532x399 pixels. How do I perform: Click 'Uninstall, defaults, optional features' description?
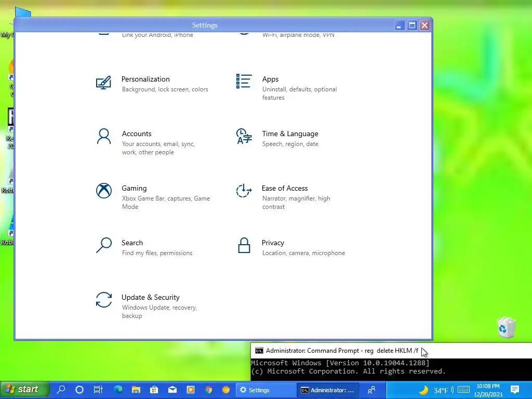300,94
